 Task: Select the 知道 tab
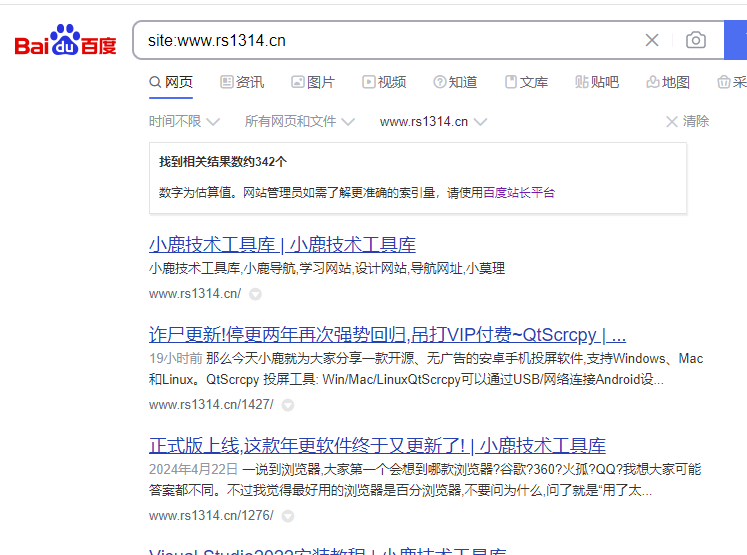coord(455,82)
